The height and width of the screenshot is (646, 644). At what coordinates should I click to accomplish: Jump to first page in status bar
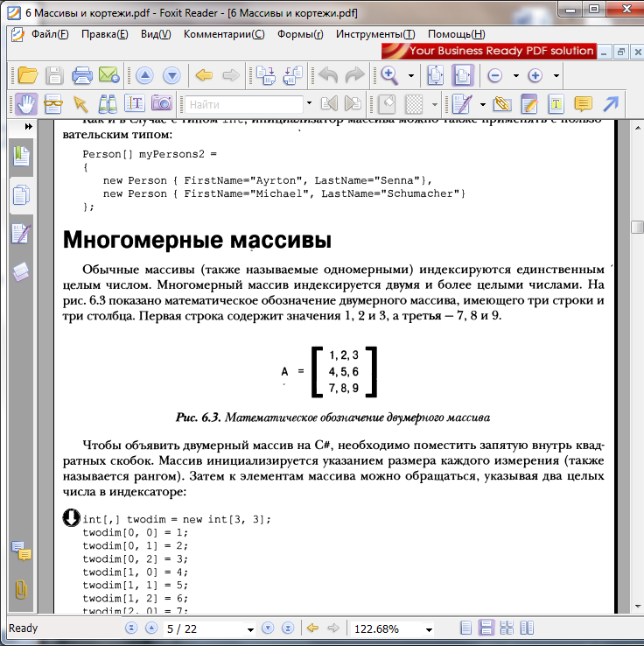coord(131,628)
